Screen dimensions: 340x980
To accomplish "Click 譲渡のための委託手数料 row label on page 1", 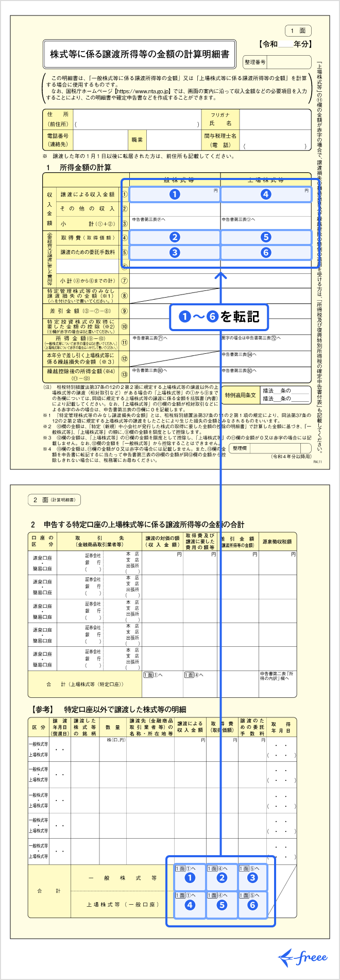I will pos(88,252).
